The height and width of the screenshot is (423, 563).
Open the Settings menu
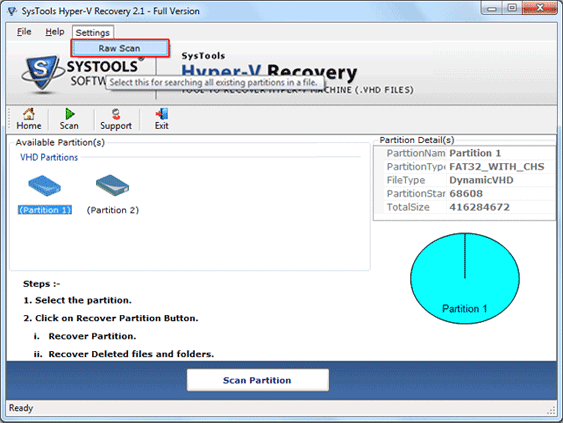pyautogui.click(x=93, y=32)
